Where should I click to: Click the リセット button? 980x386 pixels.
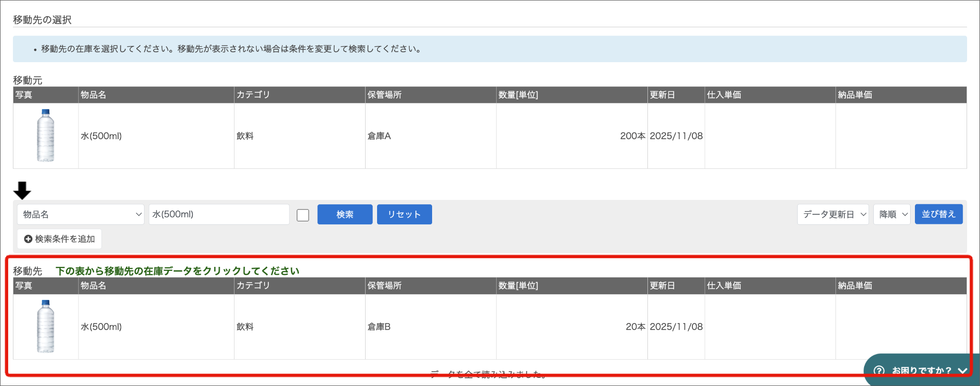pyautogui.click(x=404, y=214)
